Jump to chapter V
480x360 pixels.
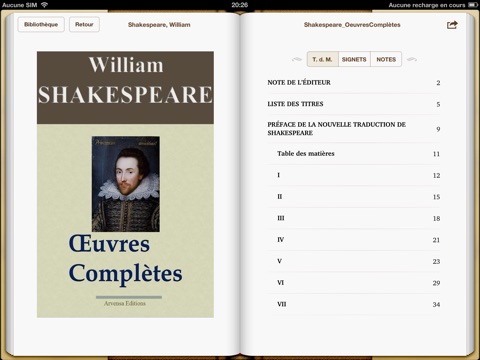pos(354,261)
